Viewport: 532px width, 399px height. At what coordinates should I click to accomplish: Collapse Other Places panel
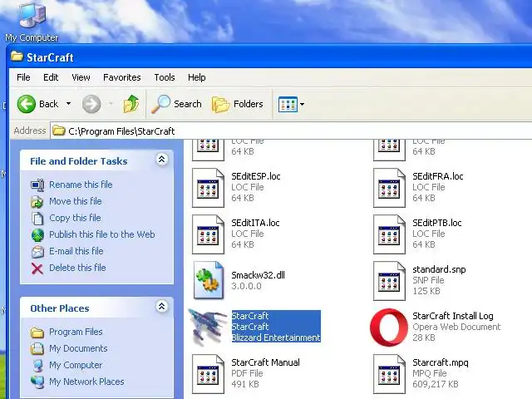(x=162, y=307)
